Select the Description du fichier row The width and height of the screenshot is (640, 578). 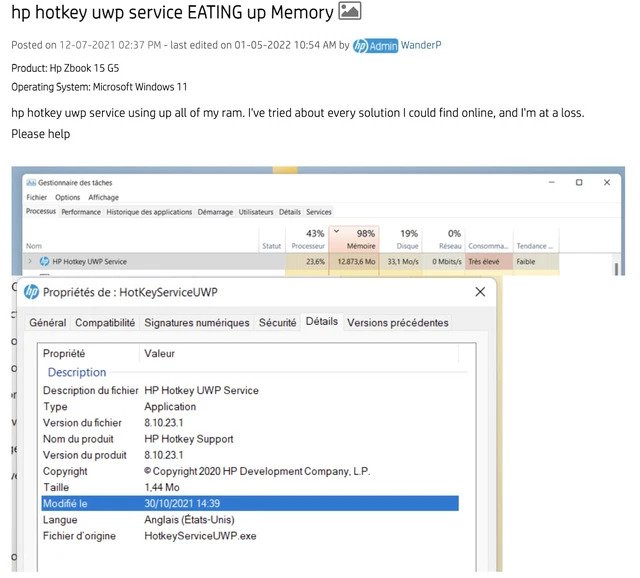click(250, 390)
